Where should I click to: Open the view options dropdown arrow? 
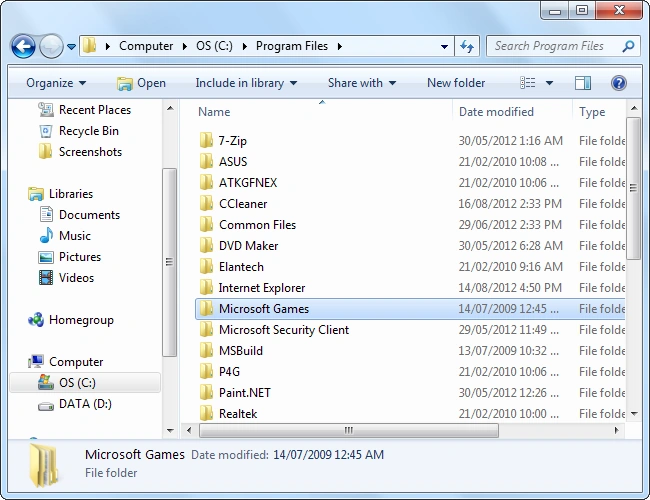(549, 83)
